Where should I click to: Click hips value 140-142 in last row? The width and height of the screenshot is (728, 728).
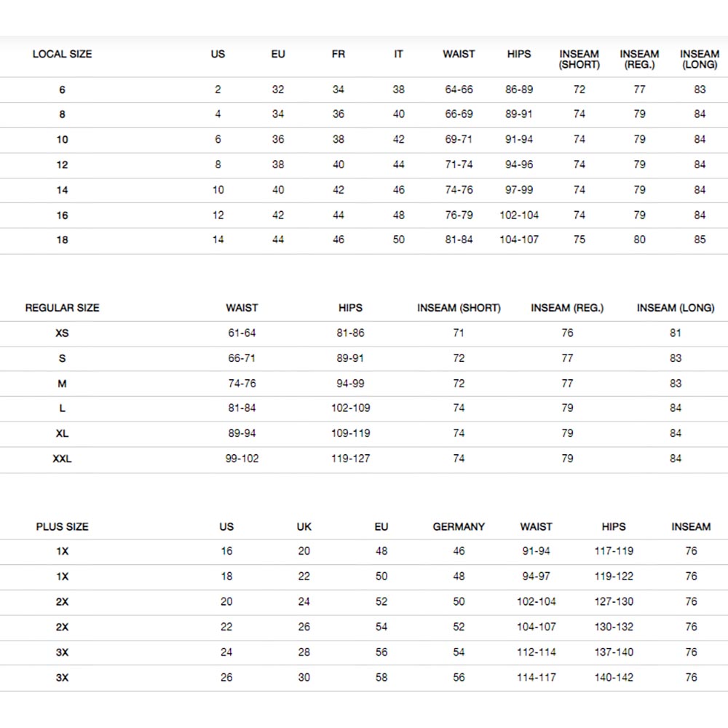[x=614, y=677]
